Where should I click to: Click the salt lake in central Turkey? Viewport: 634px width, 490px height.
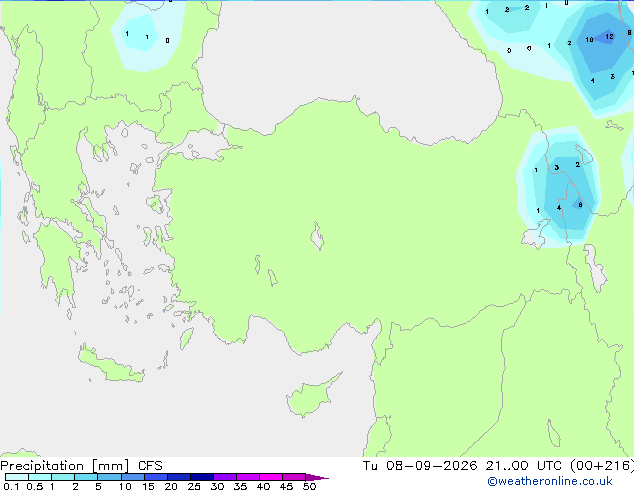(317, 237)
